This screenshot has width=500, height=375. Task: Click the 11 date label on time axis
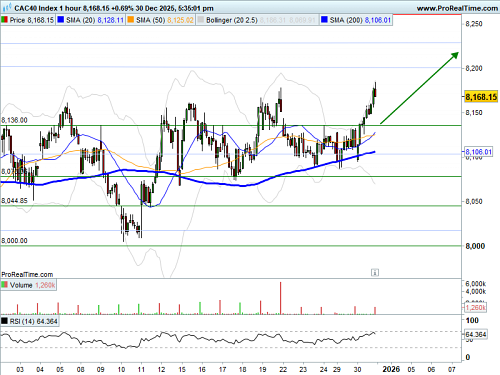pyautogui.click(x=141, y=369)
